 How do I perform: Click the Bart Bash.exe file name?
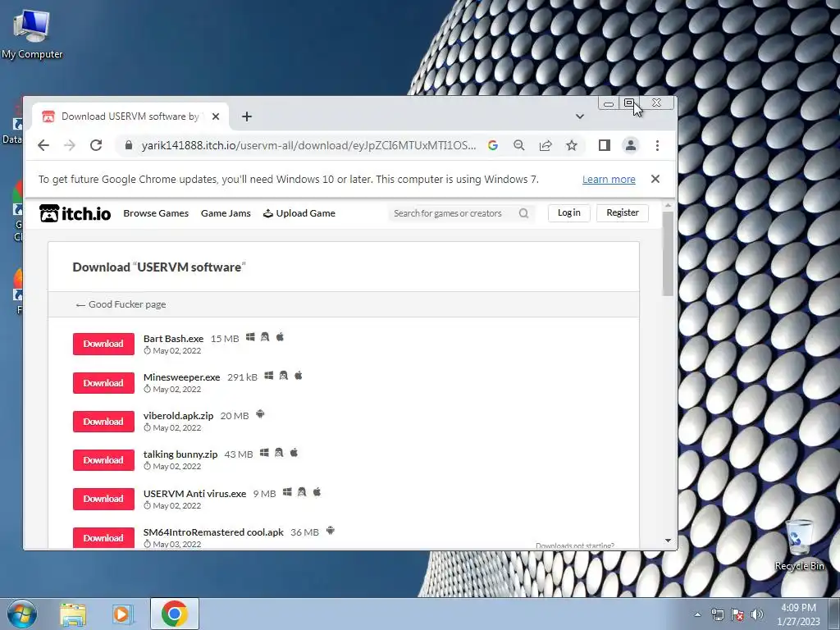click(174, 339)
